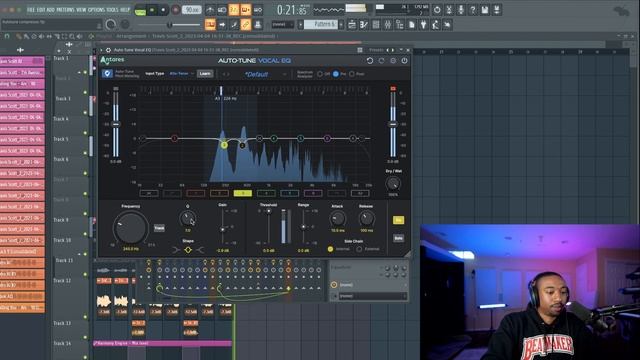The height and width of the screenshot is (360, 640).
Task: Select the right shelf Shape icon
Action: click(x=200, y=250)
